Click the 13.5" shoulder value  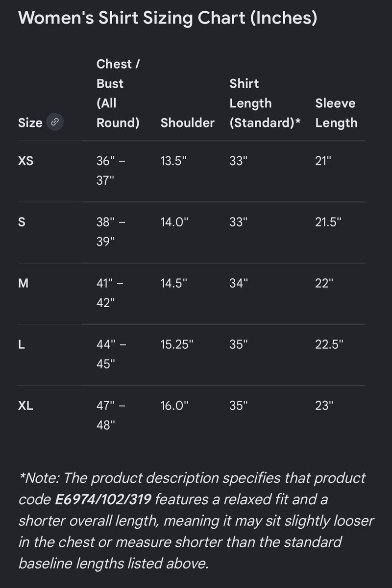tap(174, 160)
